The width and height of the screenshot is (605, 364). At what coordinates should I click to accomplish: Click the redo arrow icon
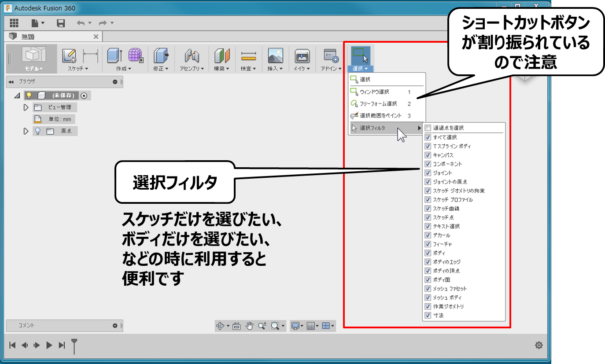(103, 23)
